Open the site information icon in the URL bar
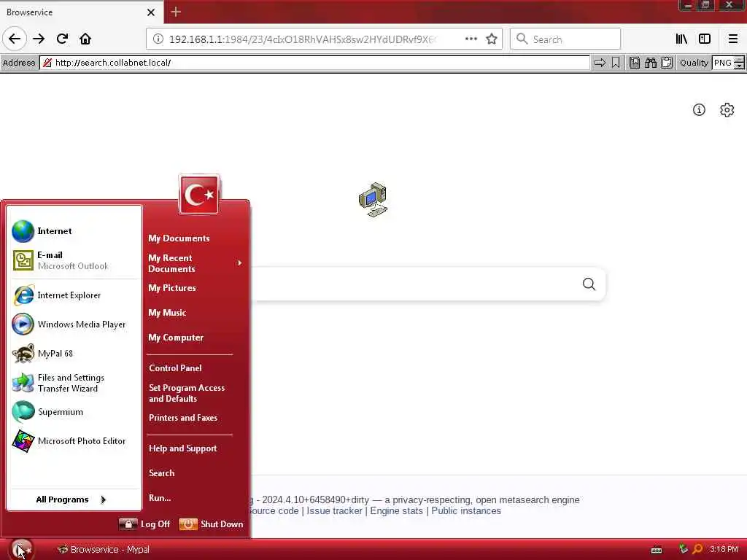The width and height of the screenshot is (747, 560). (x=158, y=39)
